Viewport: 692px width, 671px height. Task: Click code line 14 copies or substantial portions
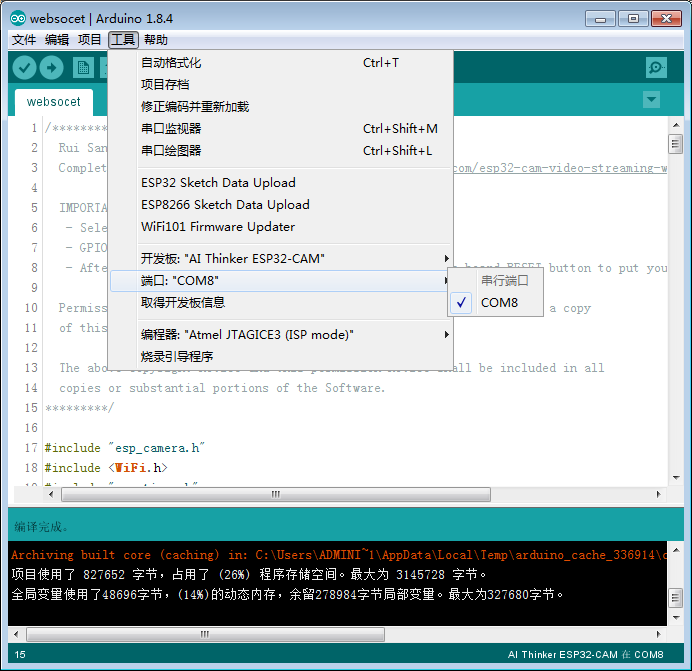click(x=222, y=388)
